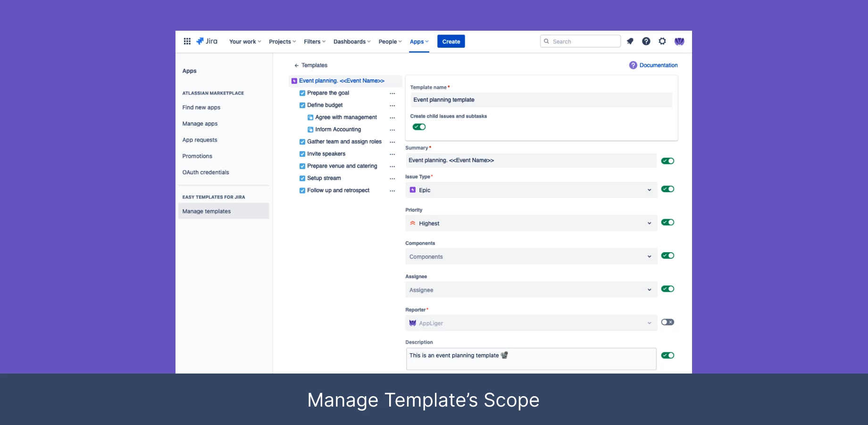
Task: Open more options for Invite speakers
Action: (392, 154)
